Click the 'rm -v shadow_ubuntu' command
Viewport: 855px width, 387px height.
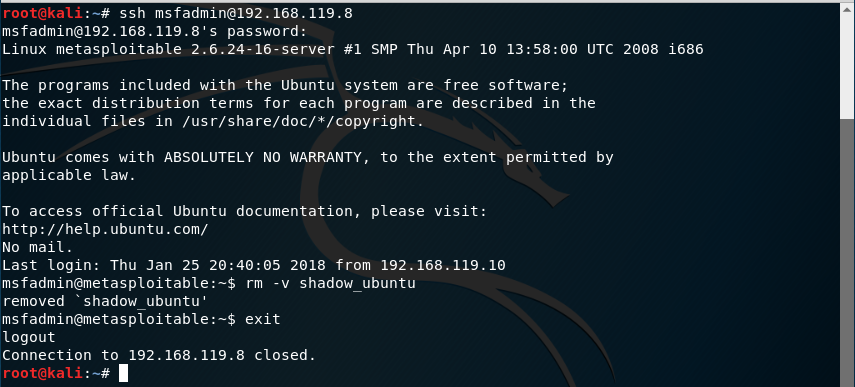coord(330,283)
